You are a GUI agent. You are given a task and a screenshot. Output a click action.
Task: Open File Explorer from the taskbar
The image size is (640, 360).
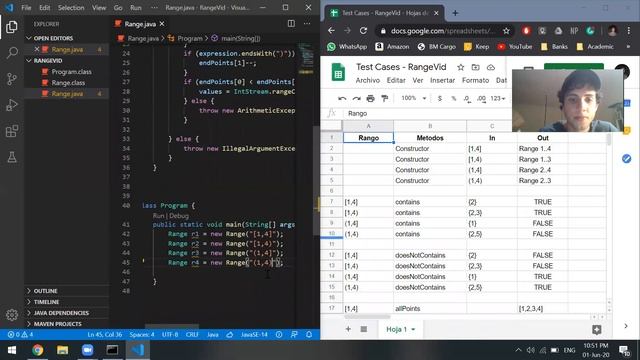(x=62, y=350)
